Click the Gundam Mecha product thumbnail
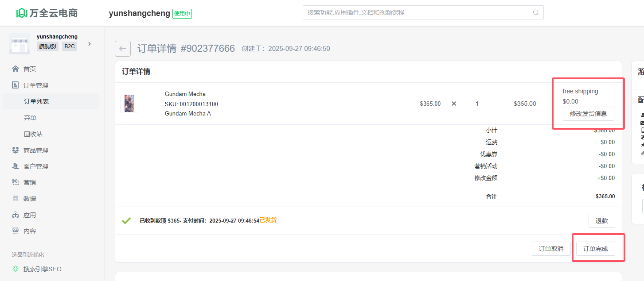The width and height of the screenshot is (644, 281). (129, 104)
